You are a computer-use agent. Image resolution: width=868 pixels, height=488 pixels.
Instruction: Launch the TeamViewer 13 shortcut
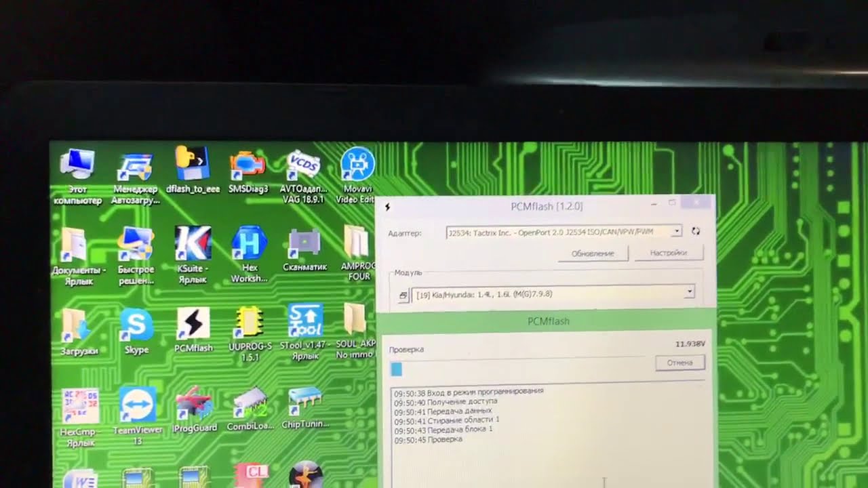click(138, 416)
